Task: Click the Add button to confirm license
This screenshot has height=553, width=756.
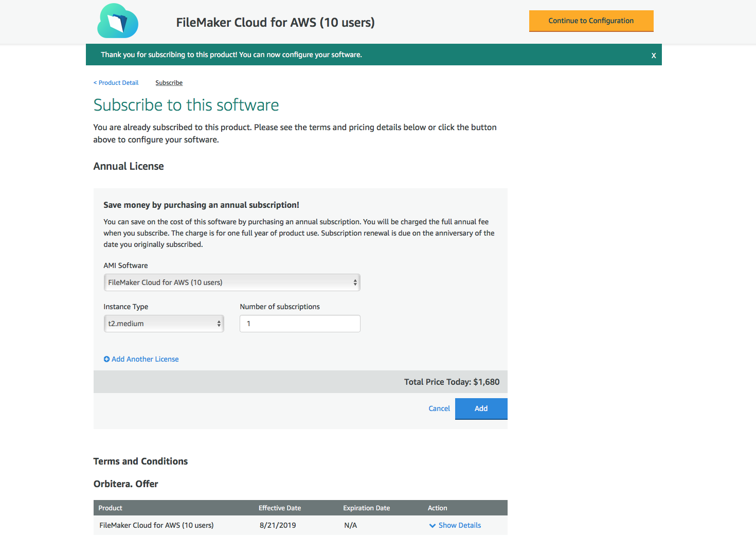Action: point(481,408)
